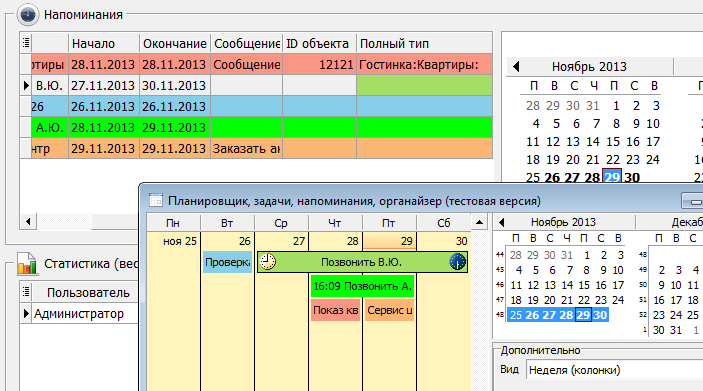
Task: Click the yellow clock on Позвонить В.Ю. event
Action: (x=268, y=262)
